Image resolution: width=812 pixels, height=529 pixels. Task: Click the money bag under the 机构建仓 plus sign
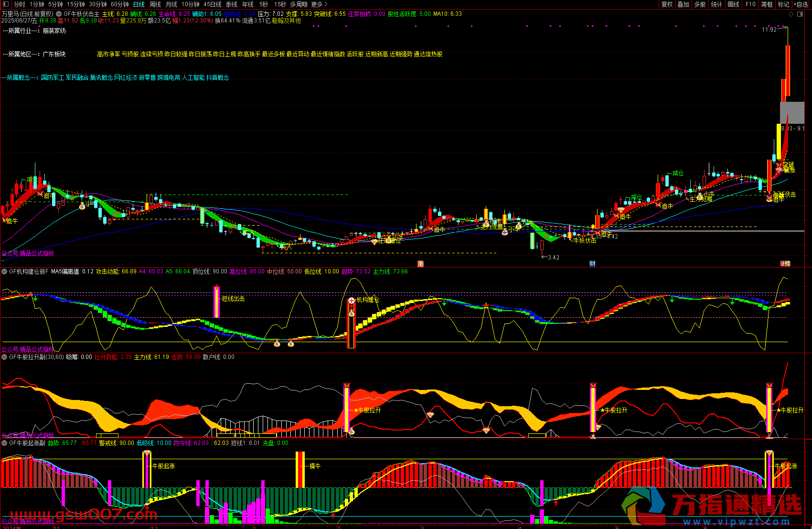352,313
